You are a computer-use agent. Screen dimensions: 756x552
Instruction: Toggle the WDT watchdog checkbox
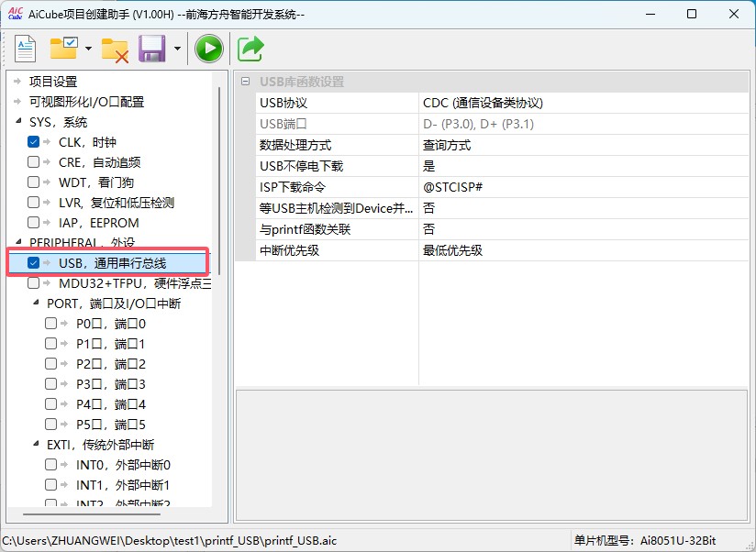tap(33, 182)
